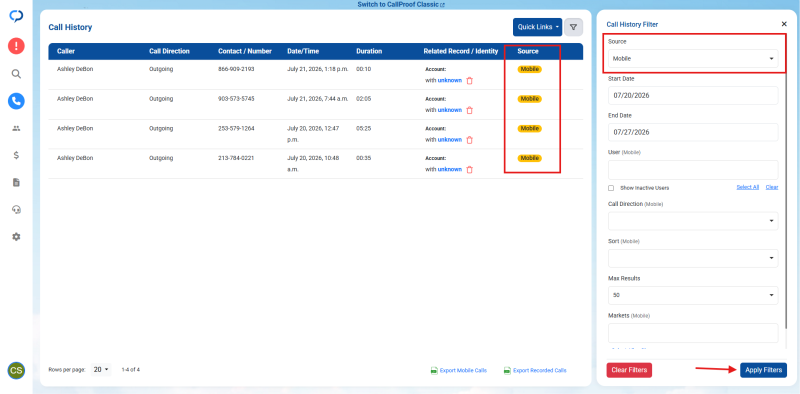
Task: Click the Clear Filters button
Action: click(629, 370)
